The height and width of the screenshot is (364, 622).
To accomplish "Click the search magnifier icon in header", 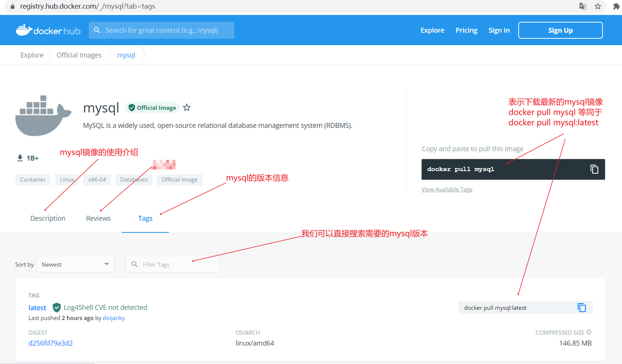I will click(x=97, y=30).
